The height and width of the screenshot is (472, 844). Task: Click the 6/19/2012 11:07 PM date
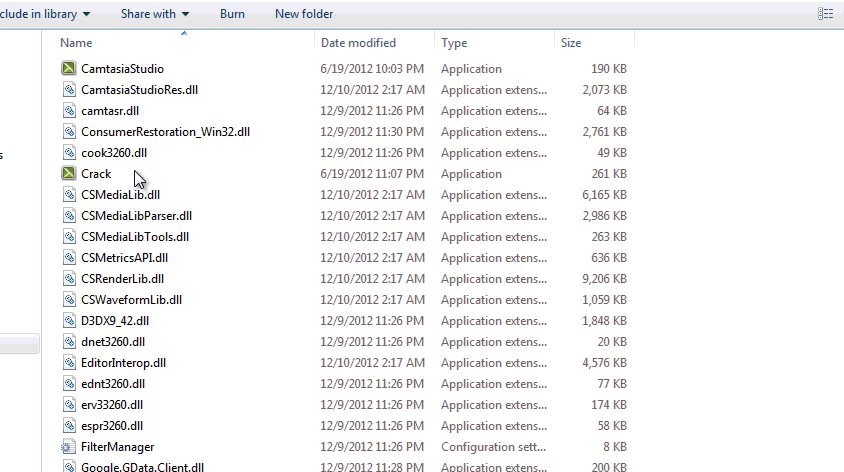(x=372, y=174)
